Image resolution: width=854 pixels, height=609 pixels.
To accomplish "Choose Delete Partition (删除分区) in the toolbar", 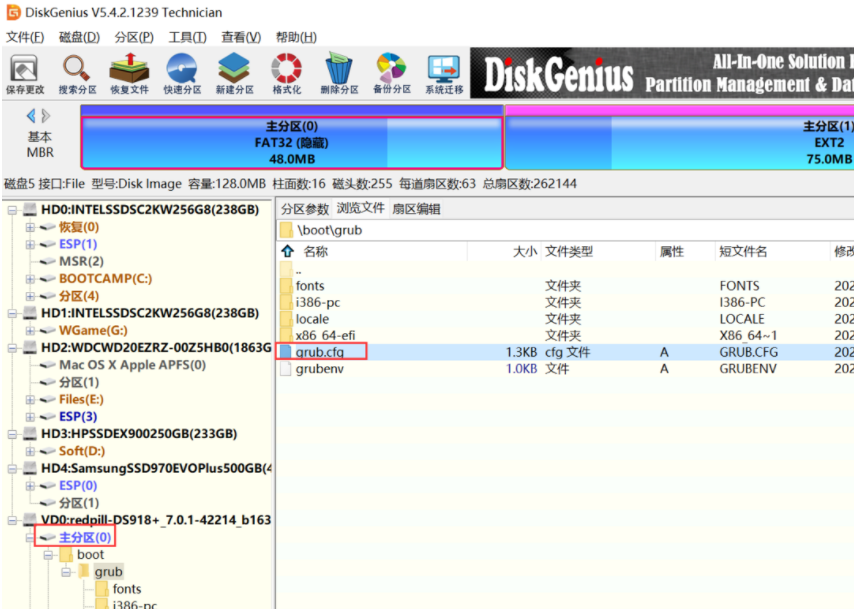I will tap(339, 74).
